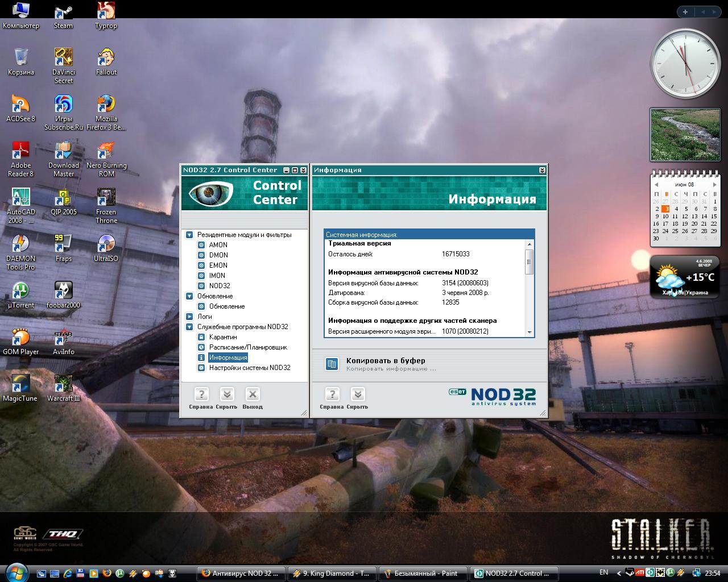Collapse Control Center window via title arrow
The image size is (728, 582).
(303, 170)
